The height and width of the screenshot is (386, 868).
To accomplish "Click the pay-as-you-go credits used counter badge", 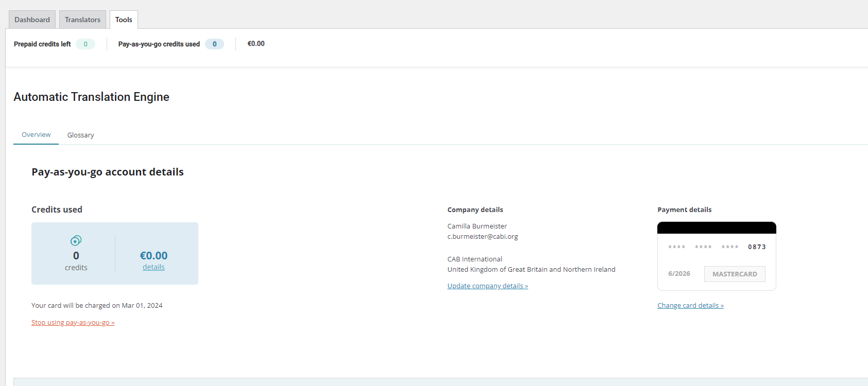I will pos(215,44).
